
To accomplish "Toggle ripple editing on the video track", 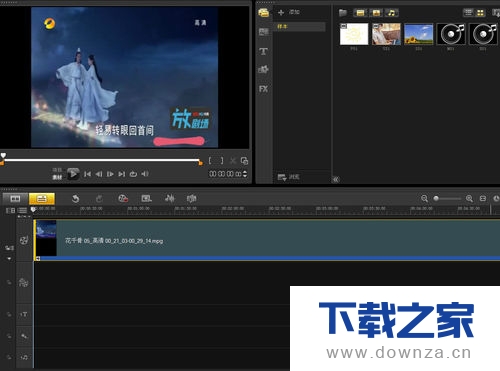I will click(9, 248).
